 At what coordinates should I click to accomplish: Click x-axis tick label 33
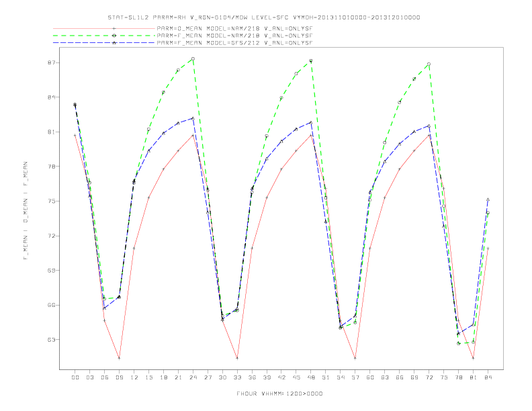pos(237,377)
